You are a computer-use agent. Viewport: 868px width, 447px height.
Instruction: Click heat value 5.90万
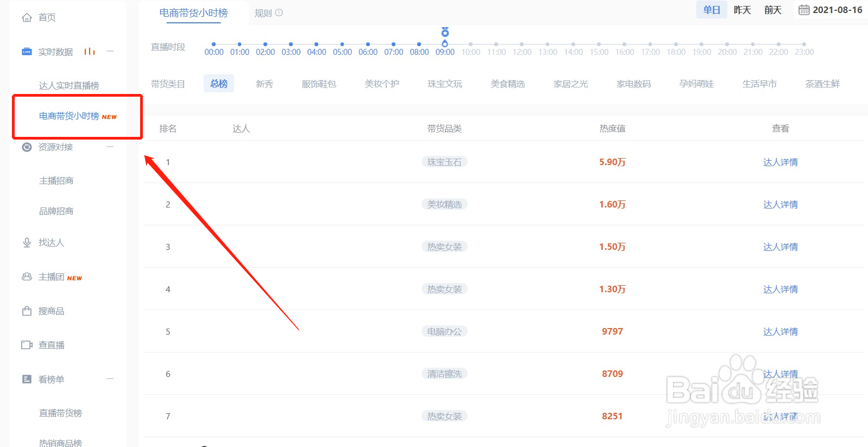click(612, 162)
